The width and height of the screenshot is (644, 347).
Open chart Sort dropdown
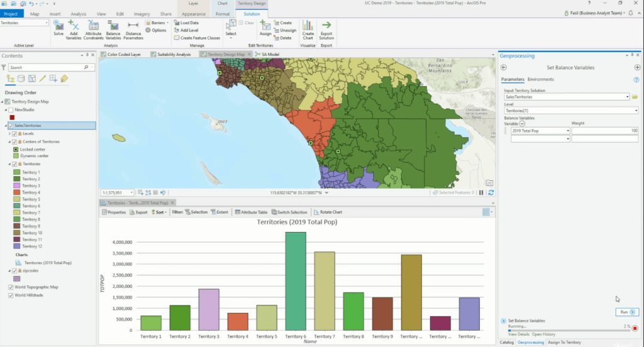tap(159, 212)
